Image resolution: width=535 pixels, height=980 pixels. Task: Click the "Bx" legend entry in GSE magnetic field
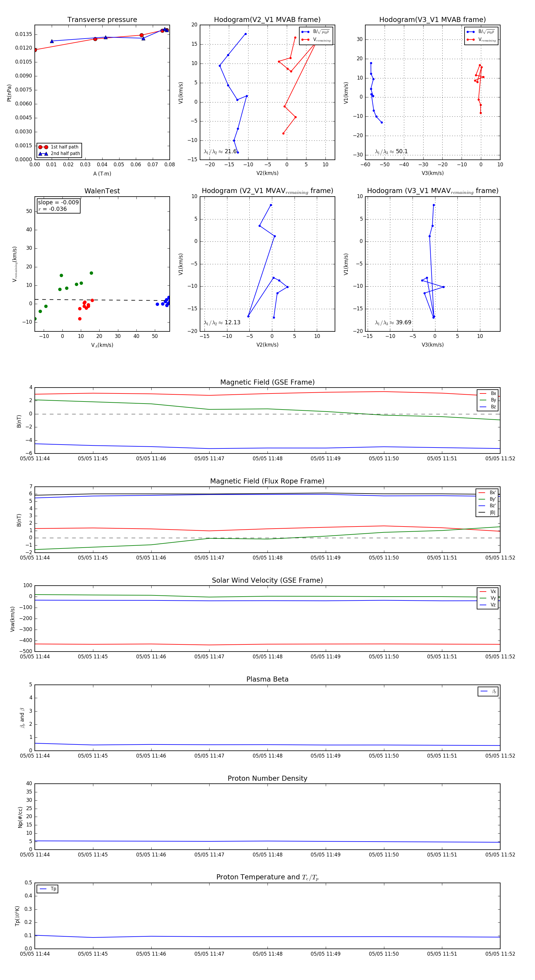pyautogui.click(x=488, y=393)
